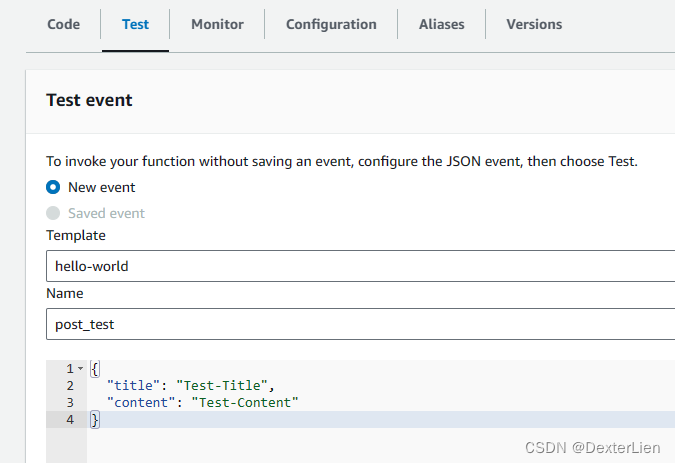Click the post_test Name field
Screen dimensions: 675x463
click(360, 324)
